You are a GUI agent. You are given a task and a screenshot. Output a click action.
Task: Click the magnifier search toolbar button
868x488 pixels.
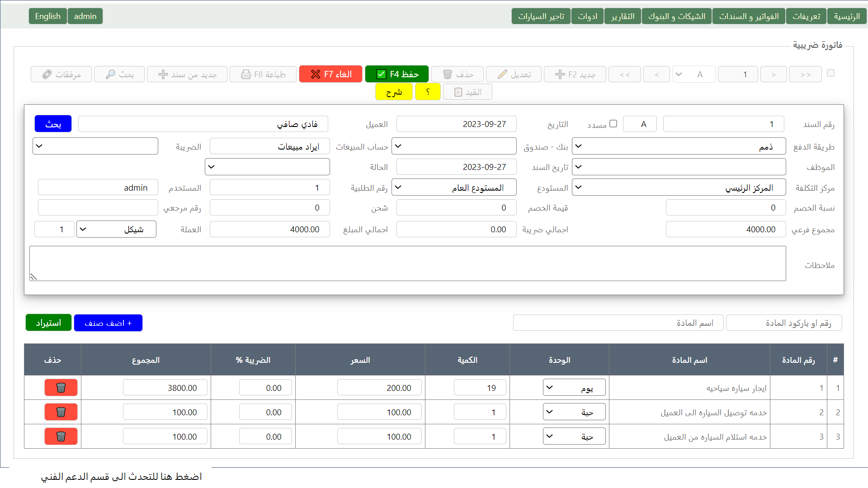[119, 74]
